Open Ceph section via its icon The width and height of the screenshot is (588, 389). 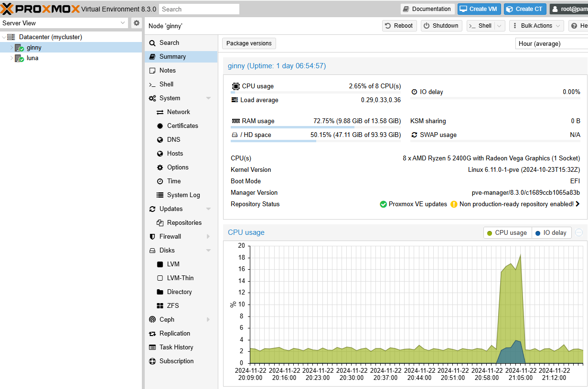152,319
